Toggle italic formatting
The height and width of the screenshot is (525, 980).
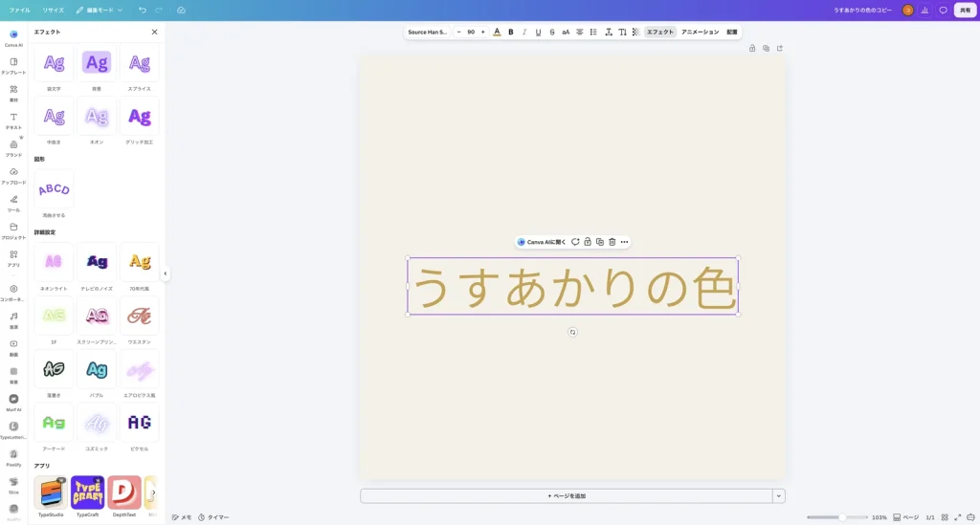tap(524, 32)
